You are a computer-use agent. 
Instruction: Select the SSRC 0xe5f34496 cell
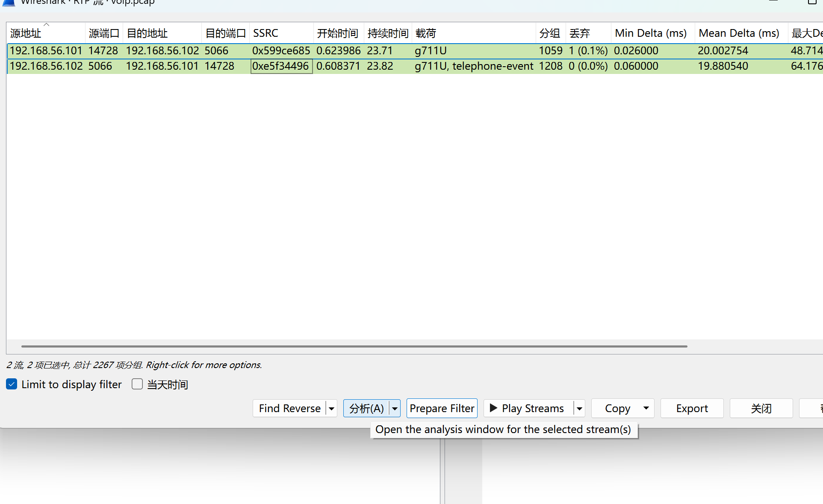tap(281, 66)
